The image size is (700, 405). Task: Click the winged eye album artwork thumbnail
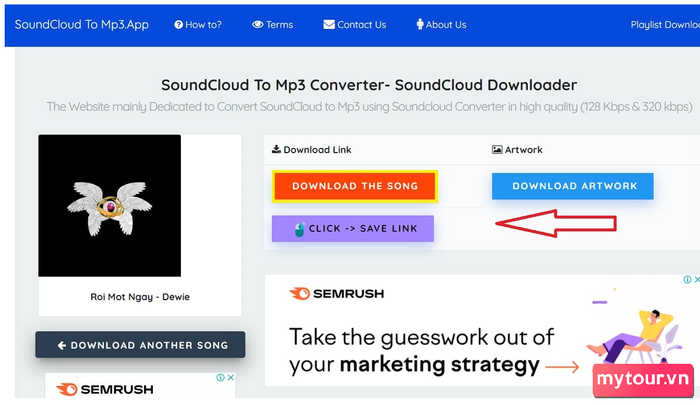tap(110, 206)
